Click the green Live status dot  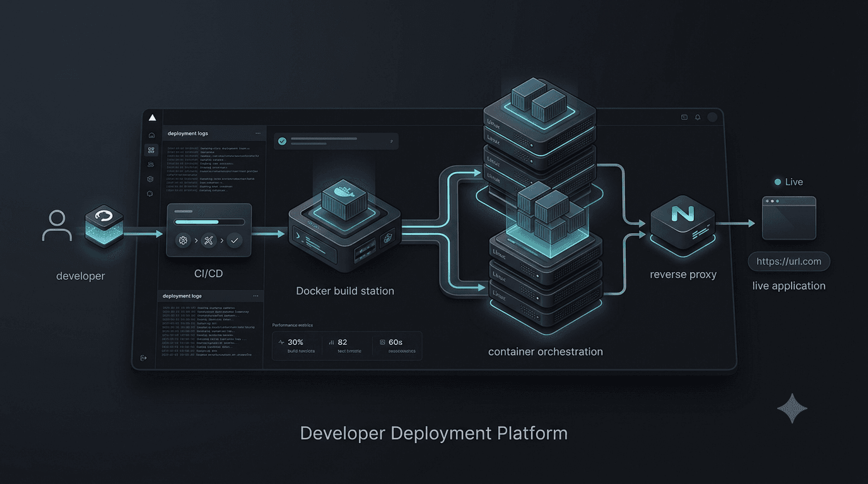(x=778, y=182)
